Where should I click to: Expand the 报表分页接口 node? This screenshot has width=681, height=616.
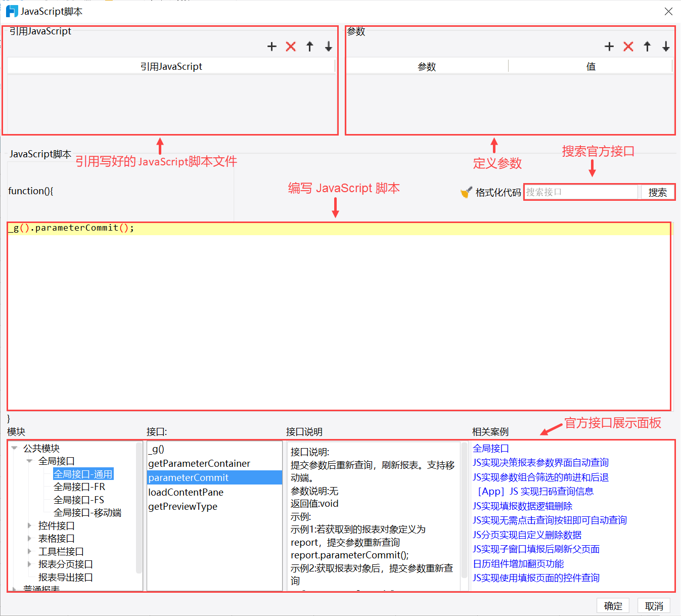coord(29,564)
